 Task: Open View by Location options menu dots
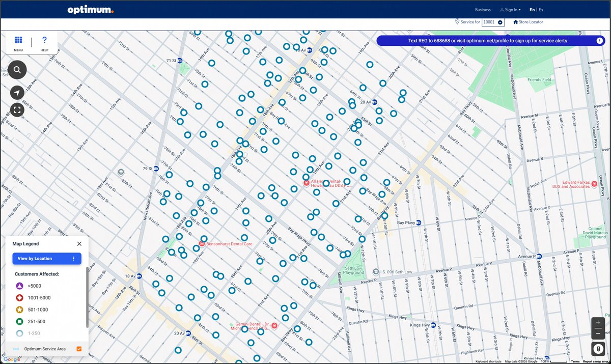pyautogui.click(x=73, y=259)
